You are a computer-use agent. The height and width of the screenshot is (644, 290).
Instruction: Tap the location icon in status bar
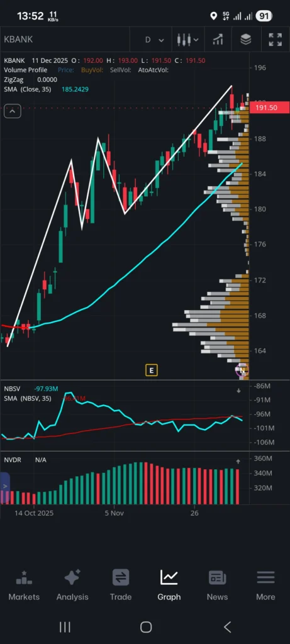(x=213, y=16)
